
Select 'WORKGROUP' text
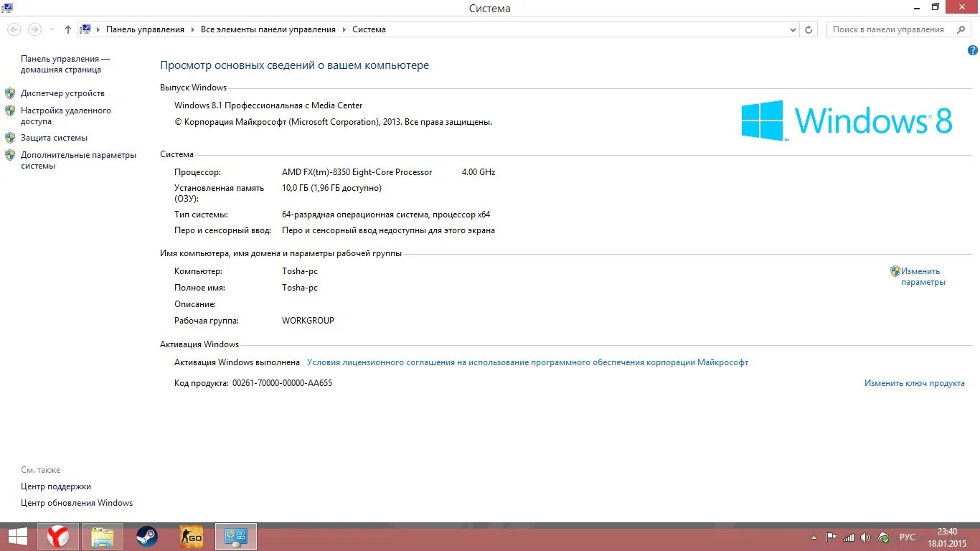click(308, 321)
